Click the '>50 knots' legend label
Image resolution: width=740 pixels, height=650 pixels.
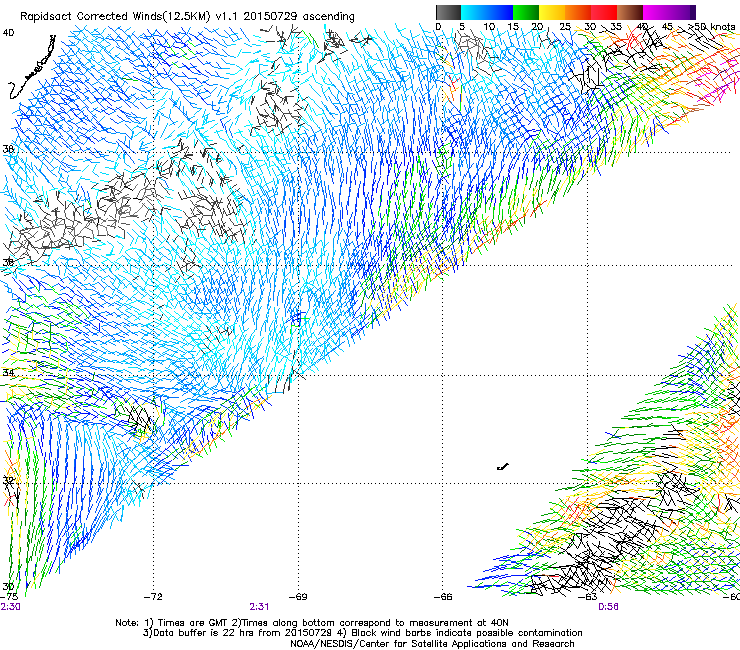coord(713,27)
